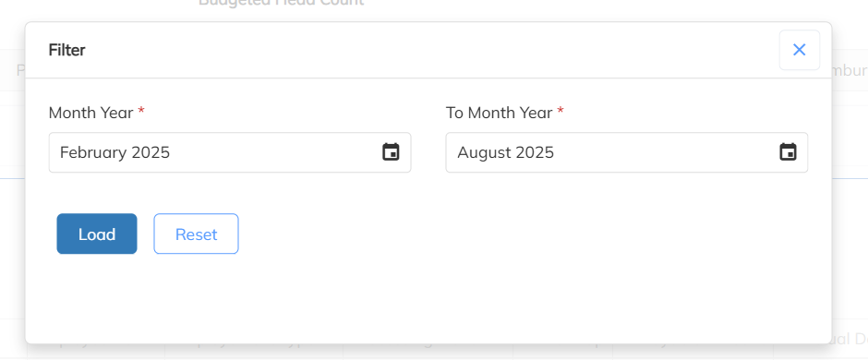
Task: Select the February 2025 date text
Action: click(115, 152)
